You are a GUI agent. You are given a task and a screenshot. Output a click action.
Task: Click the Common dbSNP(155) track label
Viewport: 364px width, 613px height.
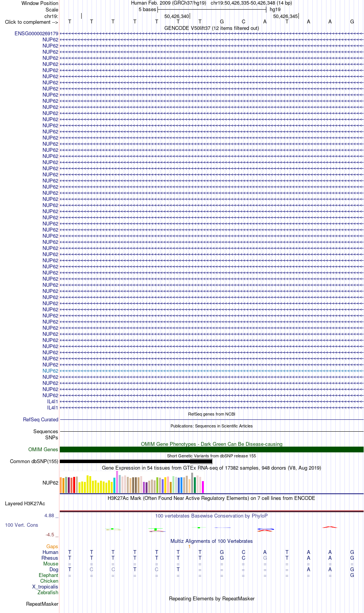pyautogui.click(x=34, y=462)
